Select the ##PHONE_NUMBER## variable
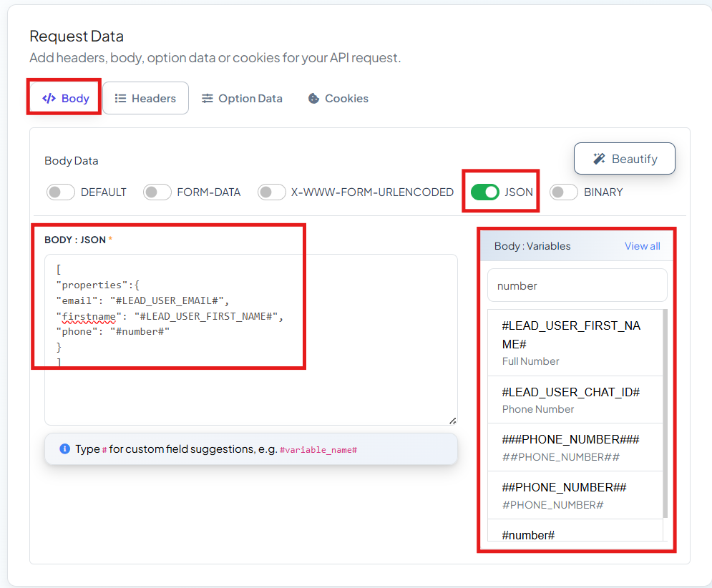Screen dimensions: 712x588 575,496
